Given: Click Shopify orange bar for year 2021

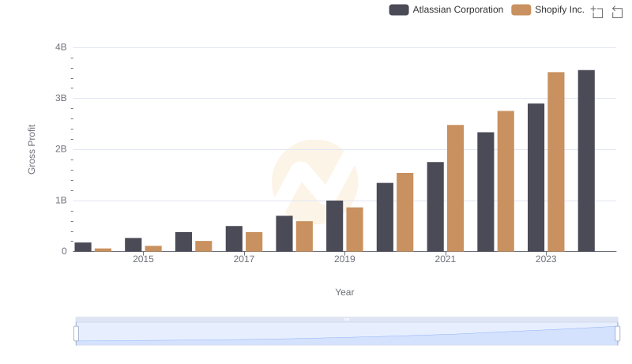Looking at the screenshot, I should [456, 189].
